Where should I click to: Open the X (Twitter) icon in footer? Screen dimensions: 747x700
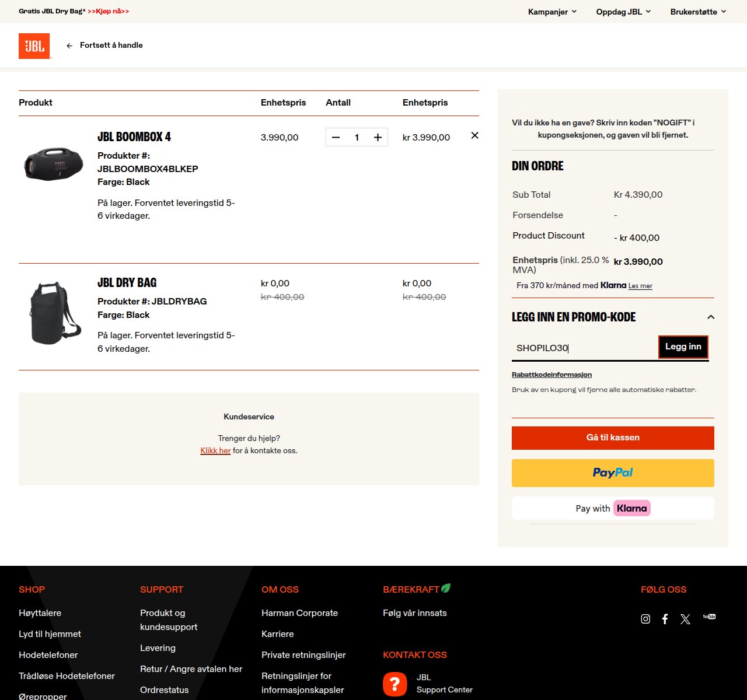(685, 619)
